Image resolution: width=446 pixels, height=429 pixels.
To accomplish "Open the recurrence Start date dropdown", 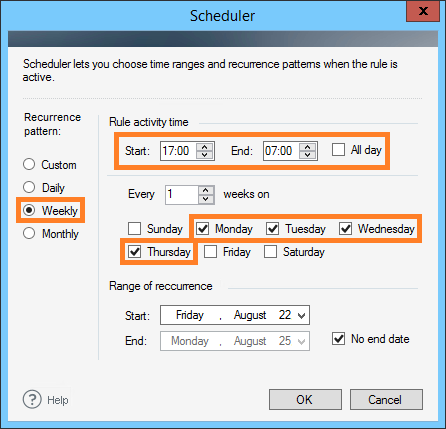I will [x=301, y=315].
